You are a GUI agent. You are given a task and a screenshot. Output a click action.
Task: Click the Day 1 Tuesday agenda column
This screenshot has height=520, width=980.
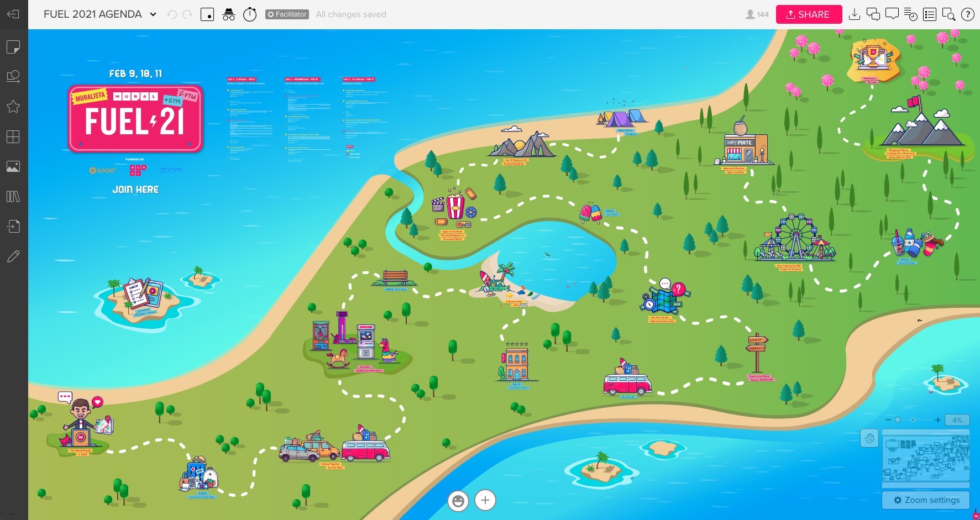pos(250,119)
